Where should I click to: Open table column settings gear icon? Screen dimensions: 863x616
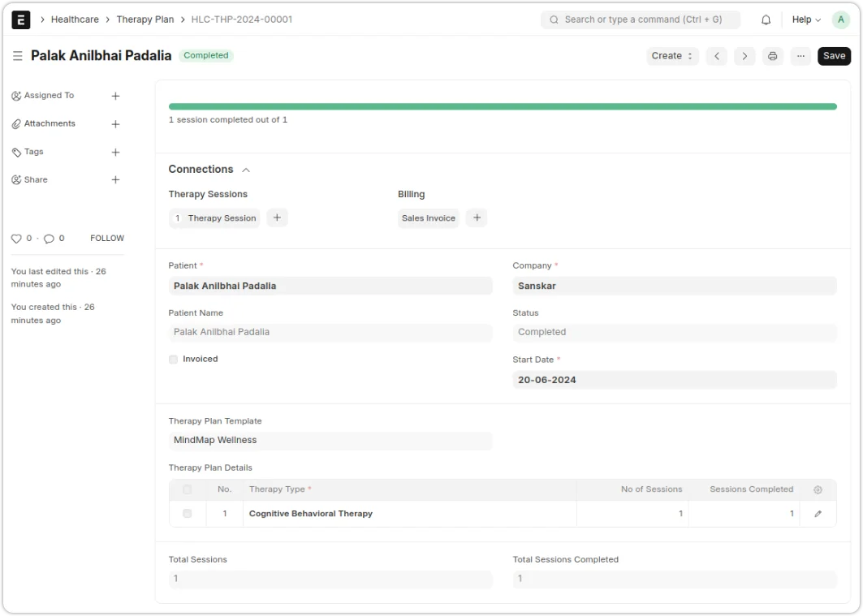818,490
